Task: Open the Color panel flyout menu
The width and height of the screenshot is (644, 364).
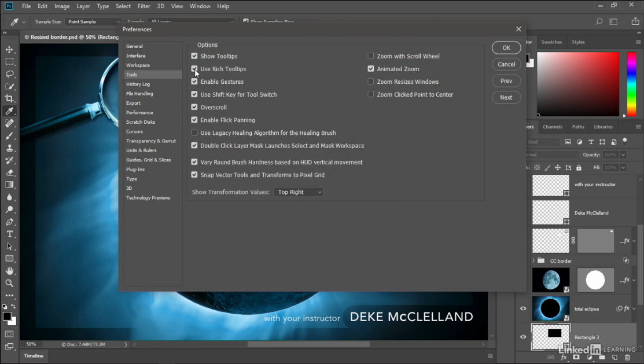Action: [x=638, y=42]
